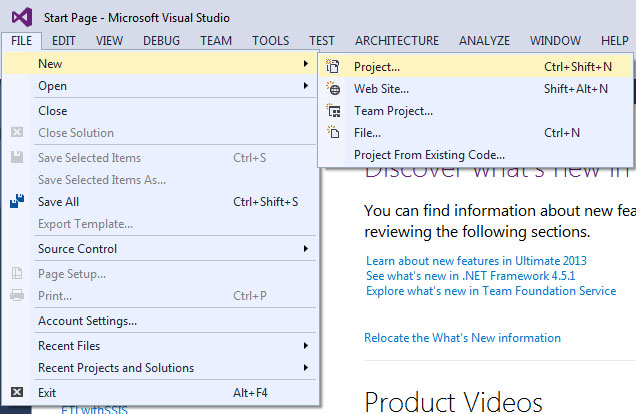Open Account Settings from the menu
This screenshot has width=636, height=414.
[160, 321]
